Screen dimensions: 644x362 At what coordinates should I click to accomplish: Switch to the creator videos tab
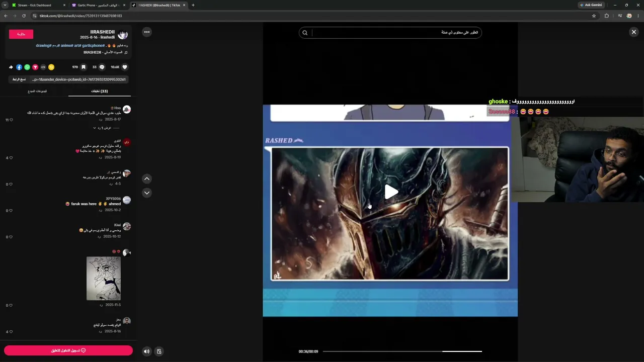click(37, 91)
